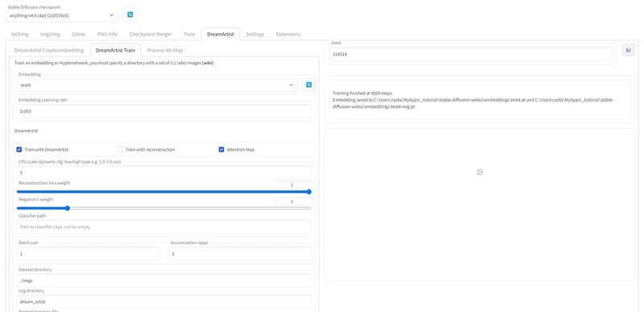
Task: Click the Embedding Learning rate field
Action: pos(164,111)
